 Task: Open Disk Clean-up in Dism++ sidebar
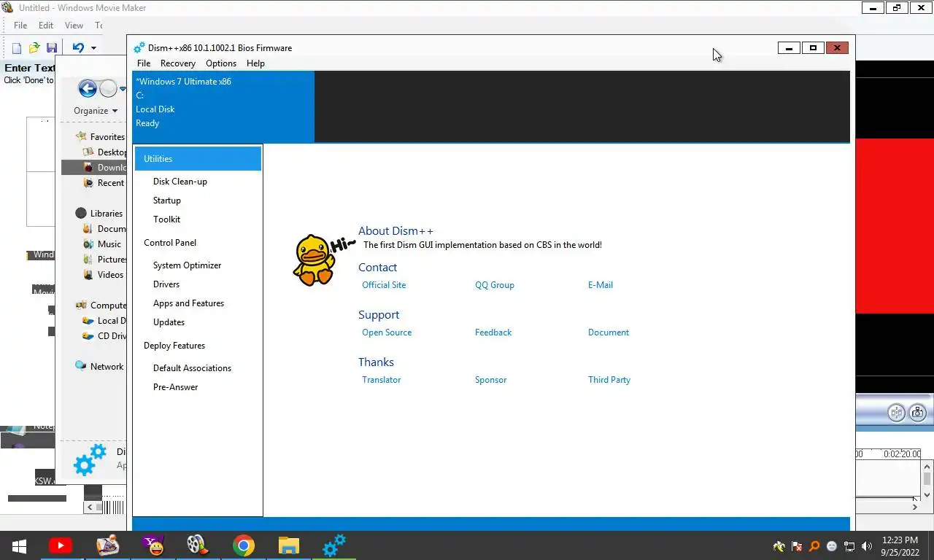[180, 182]
